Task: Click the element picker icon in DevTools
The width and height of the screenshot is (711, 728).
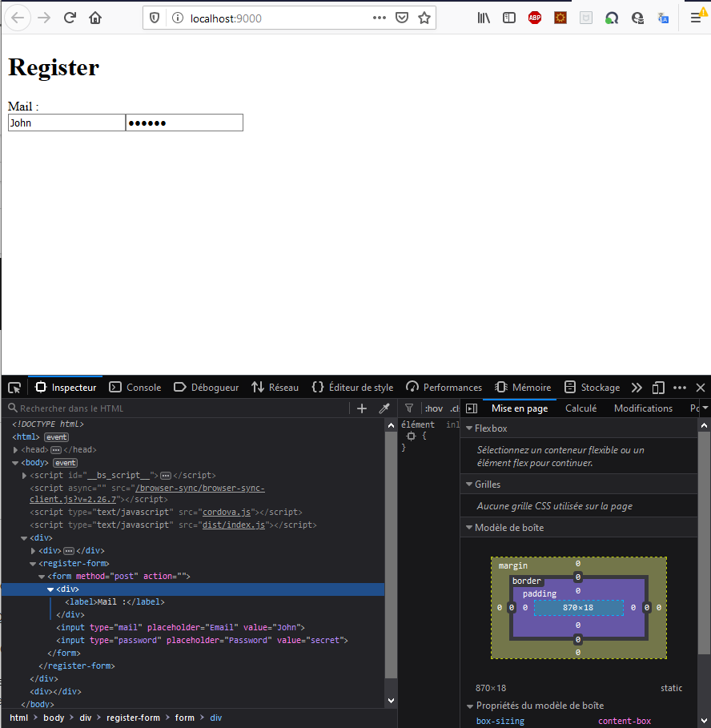Action: 14,388
